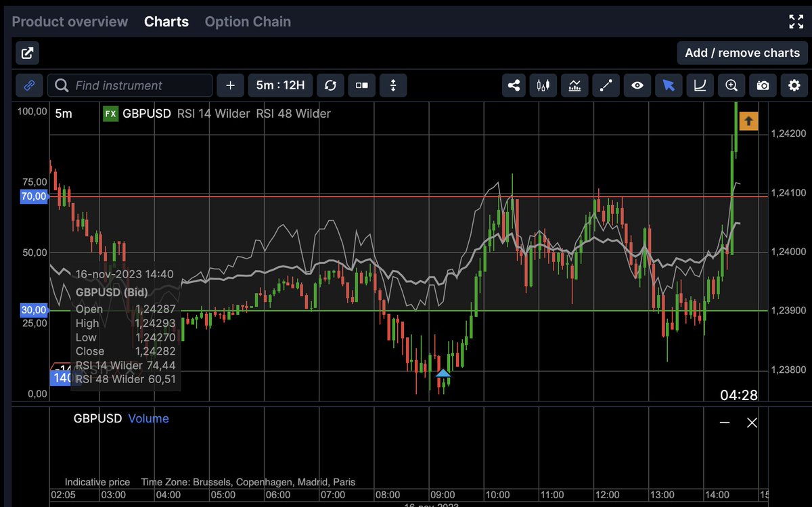Activate the crosshair eye tool

point(637,85)
